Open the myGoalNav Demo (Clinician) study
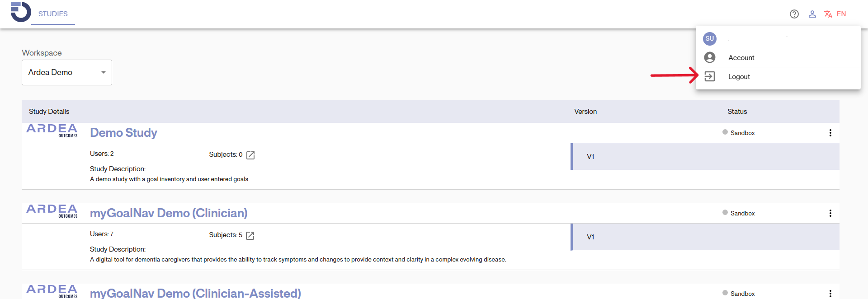Screen dimensions: 868x299 169,213
